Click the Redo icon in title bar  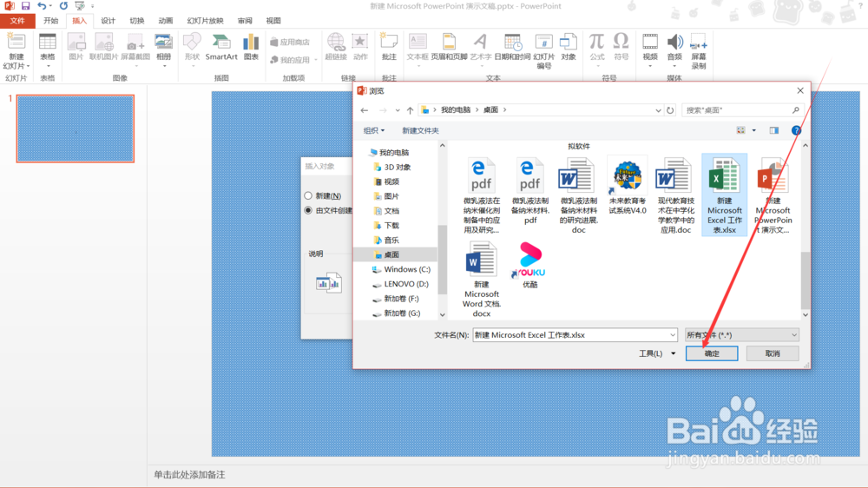63,5
